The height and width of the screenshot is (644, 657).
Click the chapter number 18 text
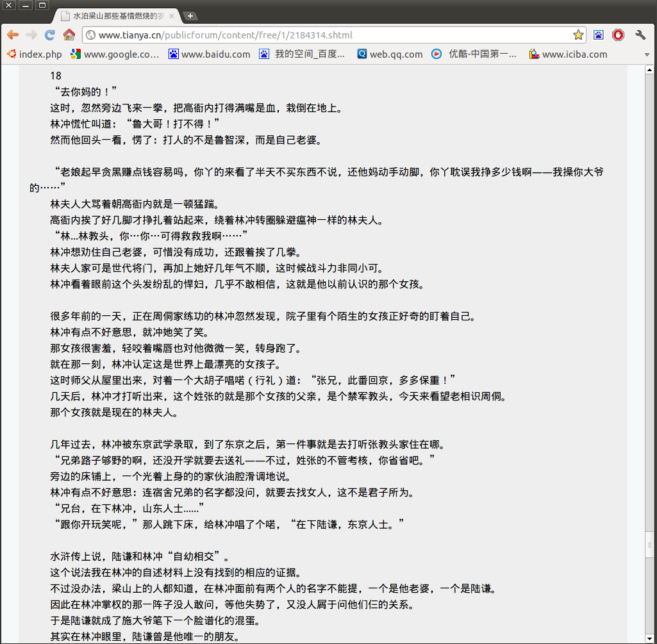[x=56, y=76]
